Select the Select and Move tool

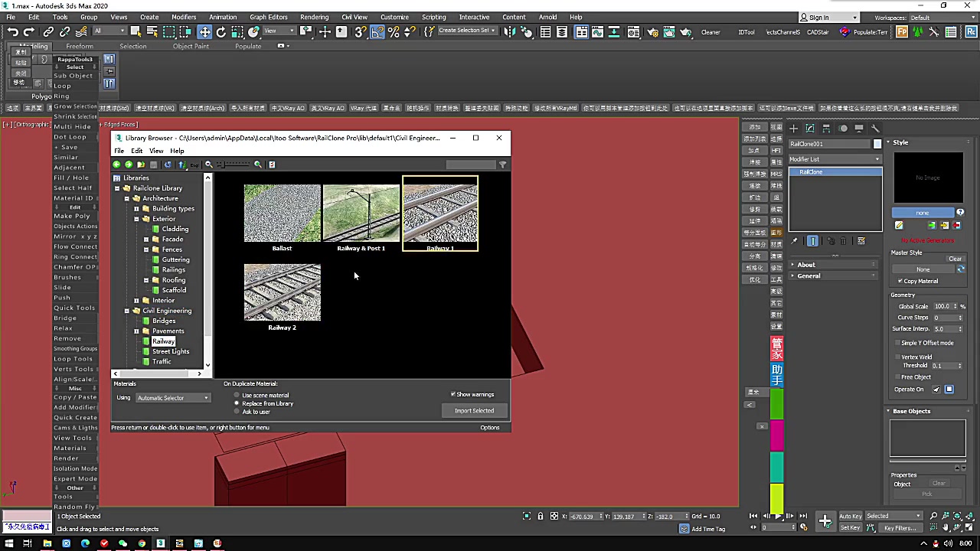pyautogui.click(x=204, y=31)
